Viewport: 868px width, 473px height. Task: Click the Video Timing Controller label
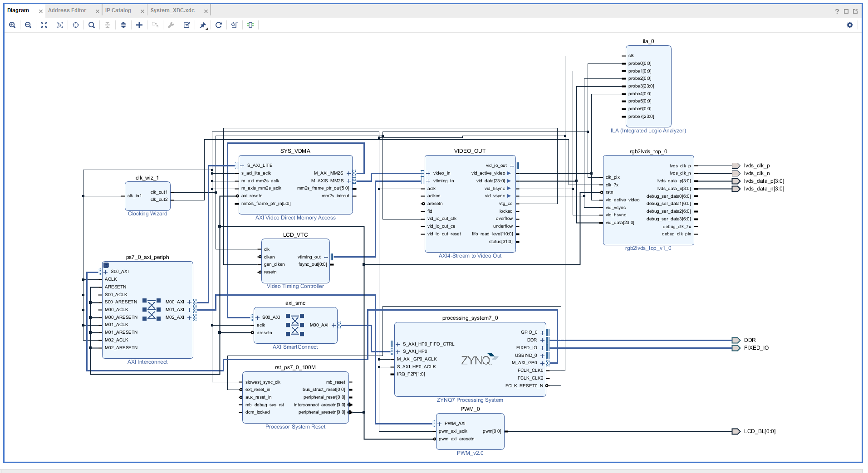click(x=295, y=286)
